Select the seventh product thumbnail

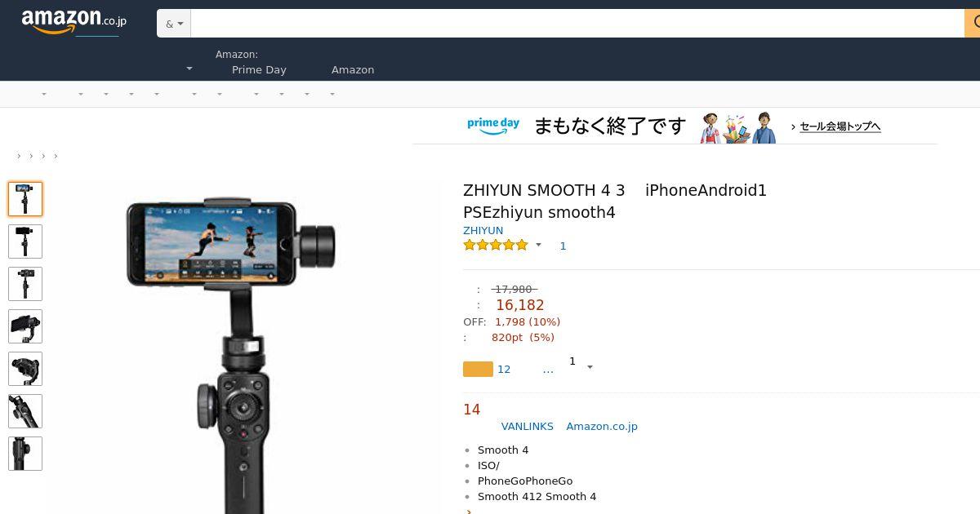click(x=25, y=454)
